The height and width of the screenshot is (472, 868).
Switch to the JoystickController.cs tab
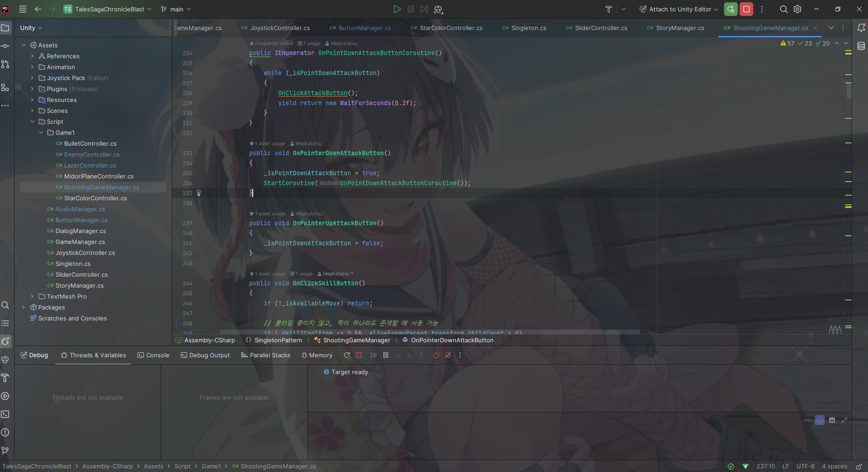276,28
